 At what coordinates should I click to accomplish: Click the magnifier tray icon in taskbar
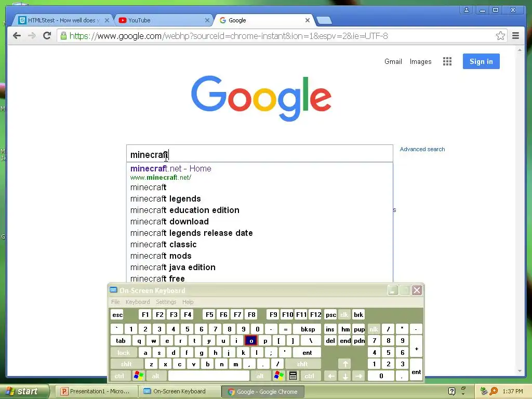click(494, 391)
